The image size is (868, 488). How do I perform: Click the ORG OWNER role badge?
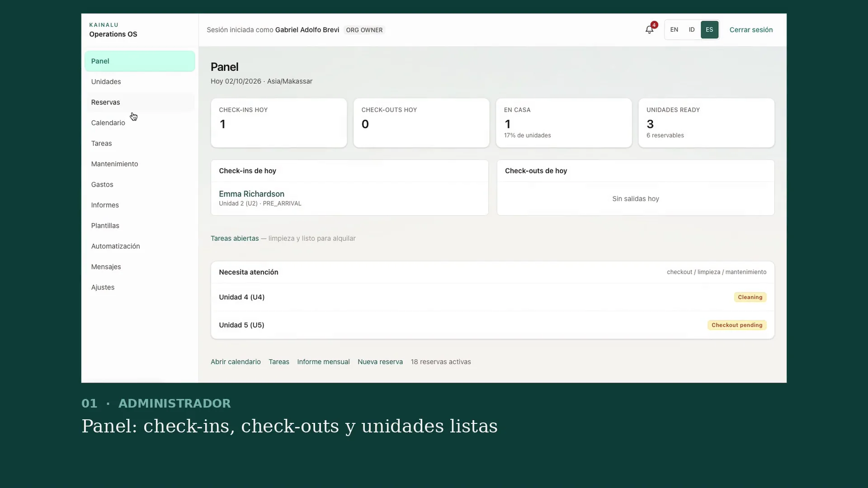364,30
